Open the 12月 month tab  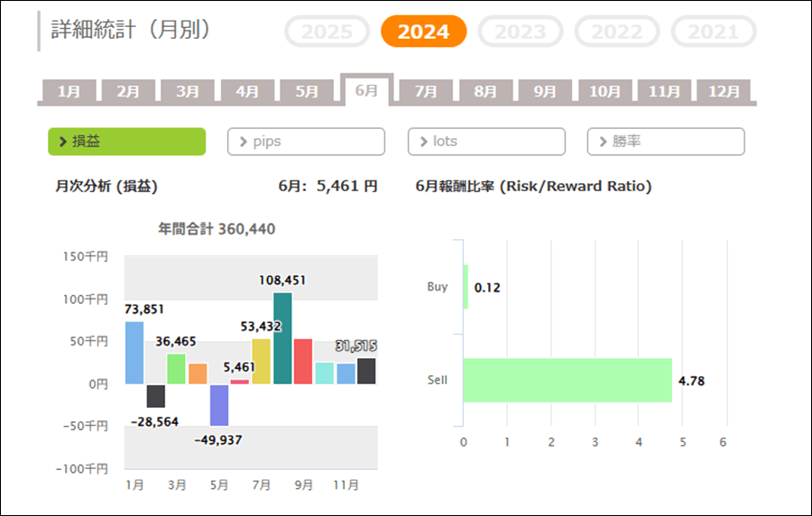[724, 92]
